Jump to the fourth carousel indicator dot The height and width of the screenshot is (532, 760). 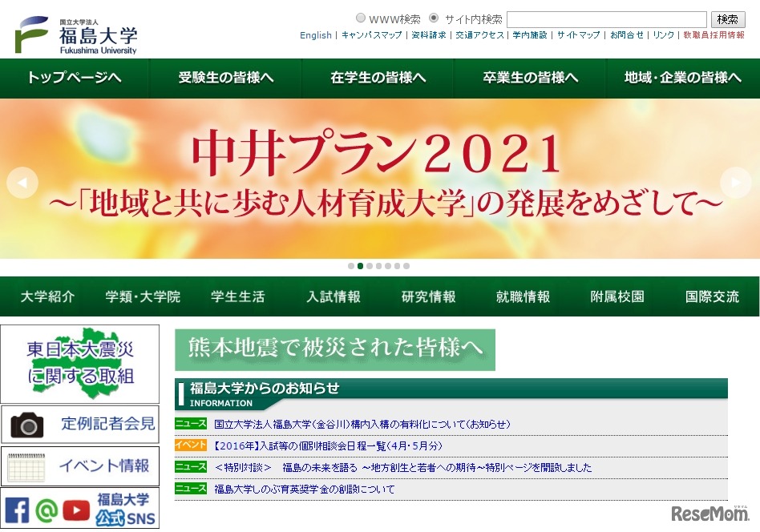coord(378,266)
